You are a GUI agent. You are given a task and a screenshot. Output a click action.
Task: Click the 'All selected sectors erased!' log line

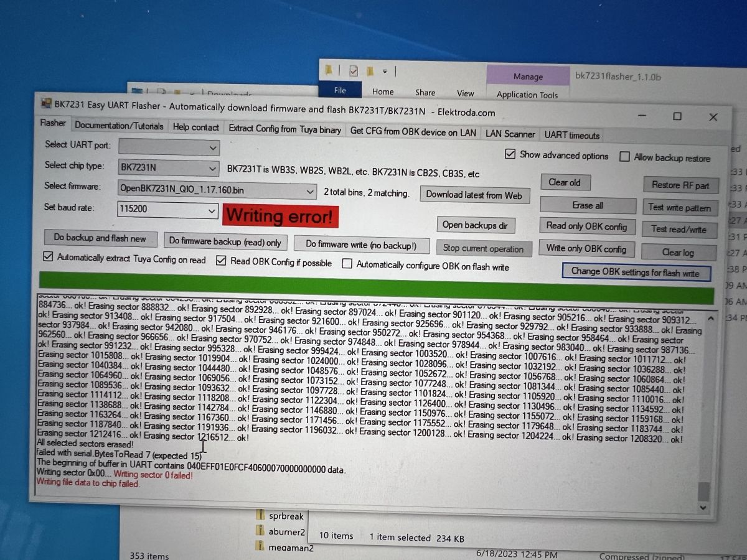85,444
